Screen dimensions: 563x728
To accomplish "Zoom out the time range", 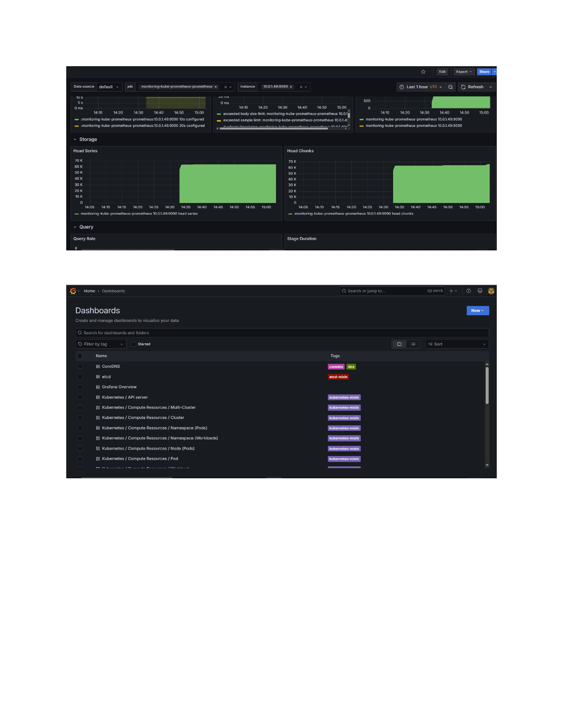I will pyautogui.click(x=450, y=87).
